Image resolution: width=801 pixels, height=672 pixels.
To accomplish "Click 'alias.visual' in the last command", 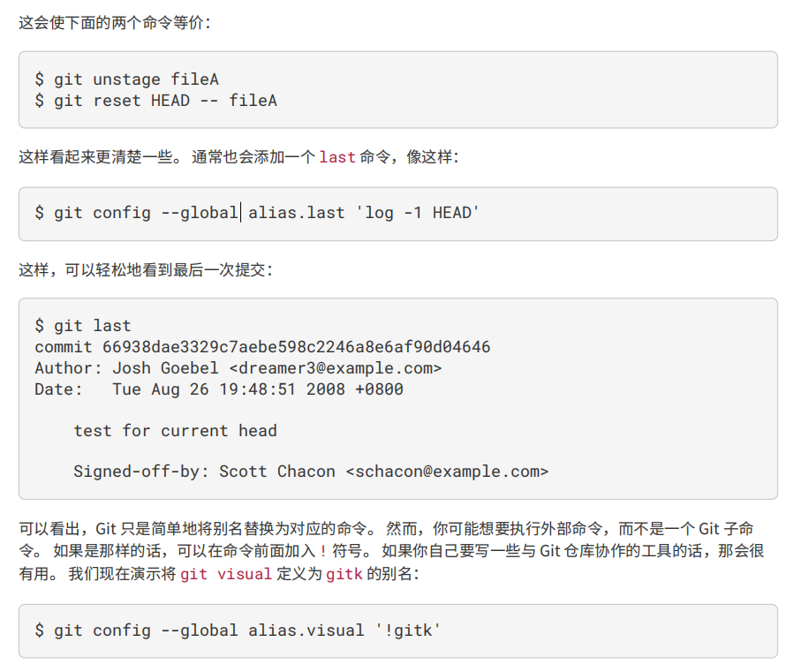I will [x=306, y=630].
